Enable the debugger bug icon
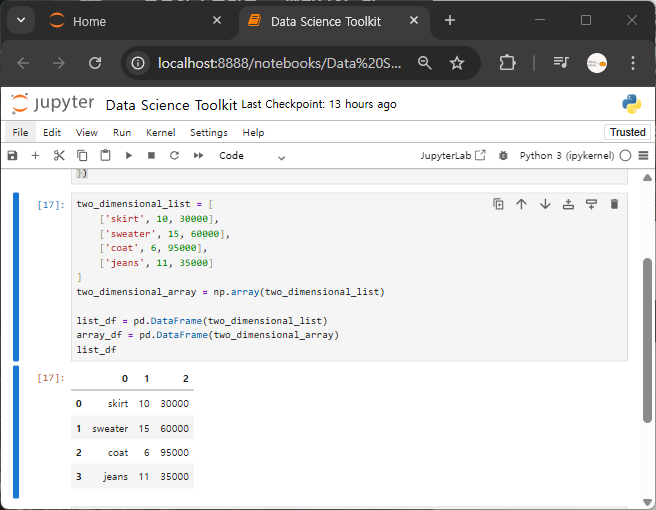The image size is (656, 510). (x=503, y=156)
